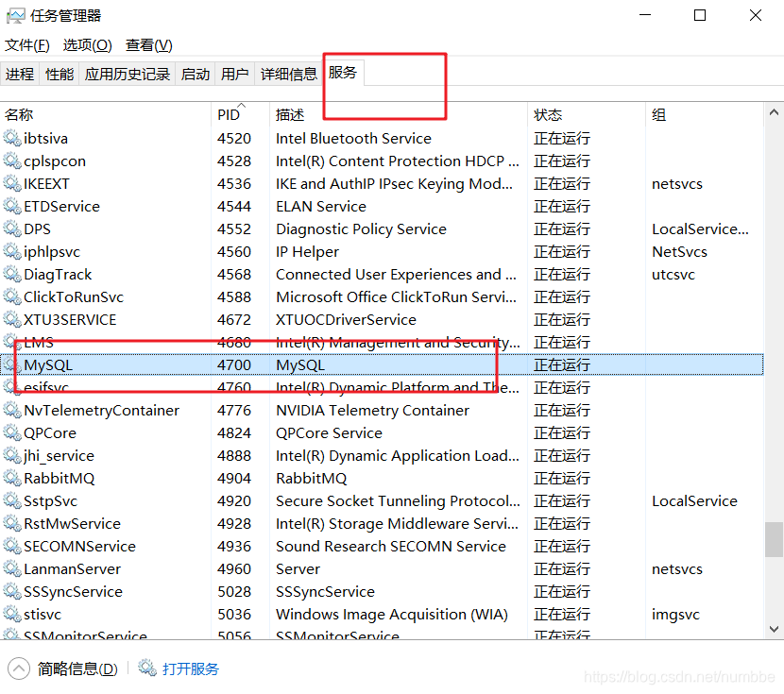Screen dimensions: 784x694
Task: Click the gear icon beside jhi_service
Action: coord(12,455)
